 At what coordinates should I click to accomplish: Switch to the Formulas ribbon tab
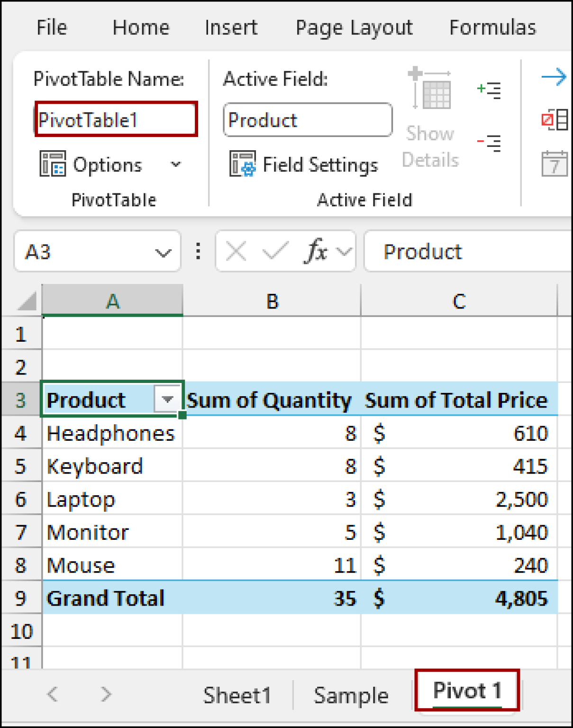[492, 27]
